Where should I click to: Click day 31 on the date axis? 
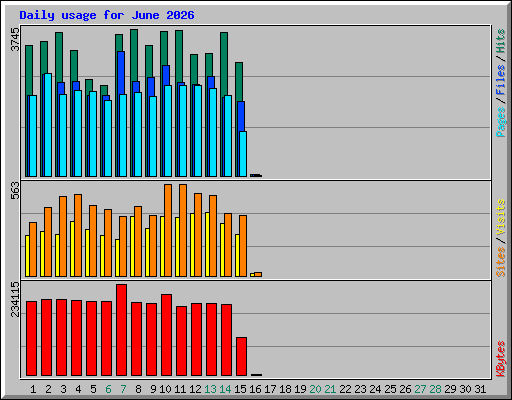pyautogui.click(x=480, y=389)
